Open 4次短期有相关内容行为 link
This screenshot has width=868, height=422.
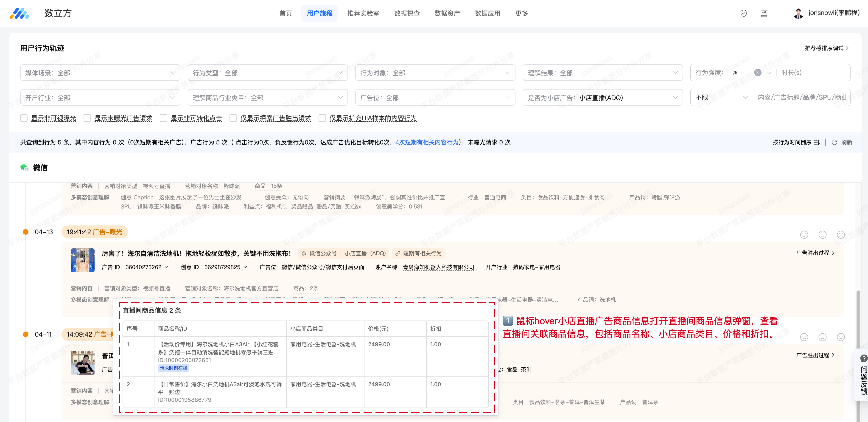[427, 142]
